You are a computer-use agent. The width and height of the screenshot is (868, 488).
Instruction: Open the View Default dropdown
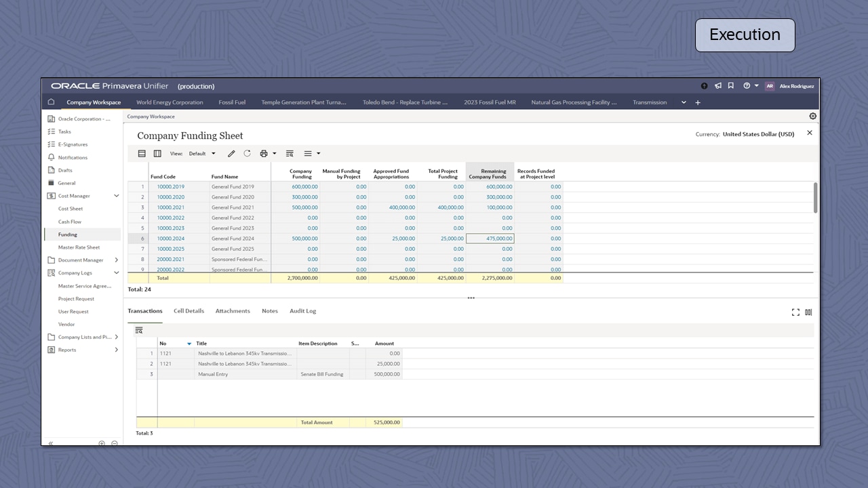click(x=201, y=153)
